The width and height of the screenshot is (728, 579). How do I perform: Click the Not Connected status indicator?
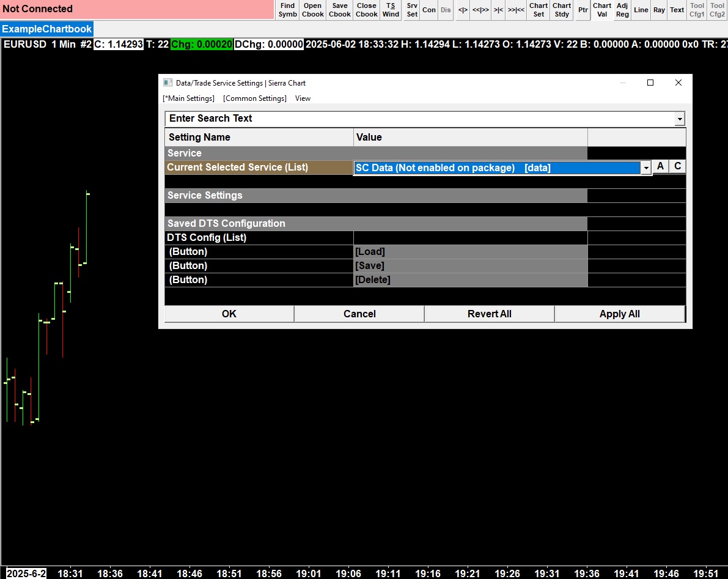[x=137, y=9]
